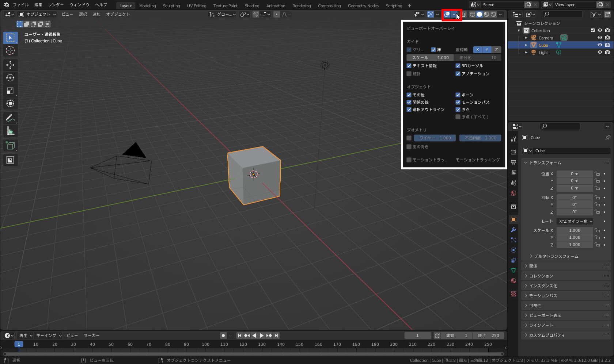Toggle the アノテーション checkbox
This screenshot has width=614, height=364.
click(458, 74)
